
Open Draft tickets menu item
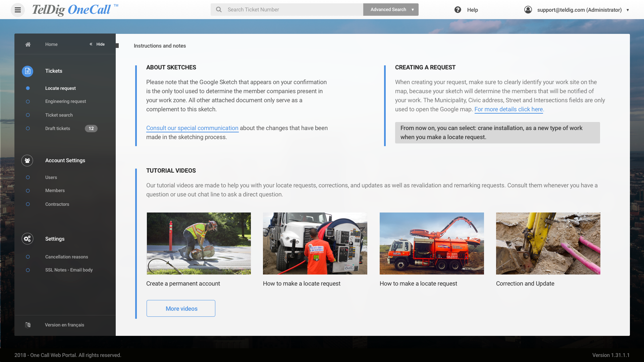pos(58,128)
